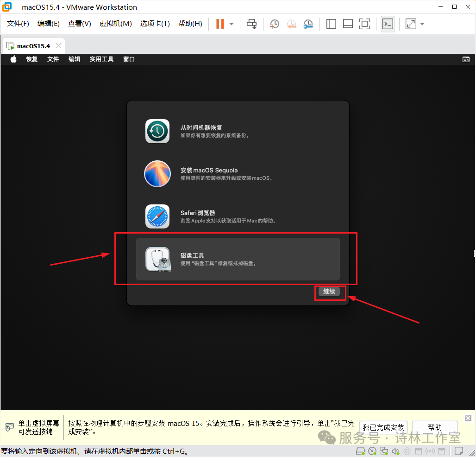The width and height of the screenshot is (476, 457).
Task: Open the snapshot manager
Action: 308,24
